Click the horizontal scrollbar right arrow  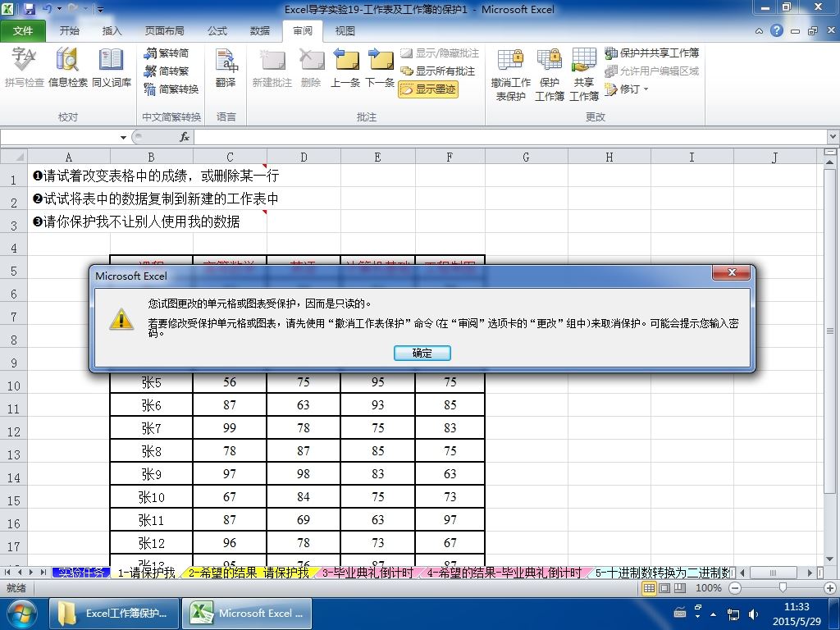(x=810, y=573)
